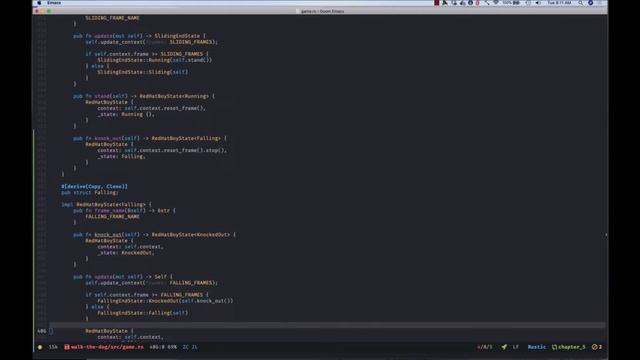Click the Wi-Fi icon in the menu bar
Screen dimensions: 640x360
496,3
